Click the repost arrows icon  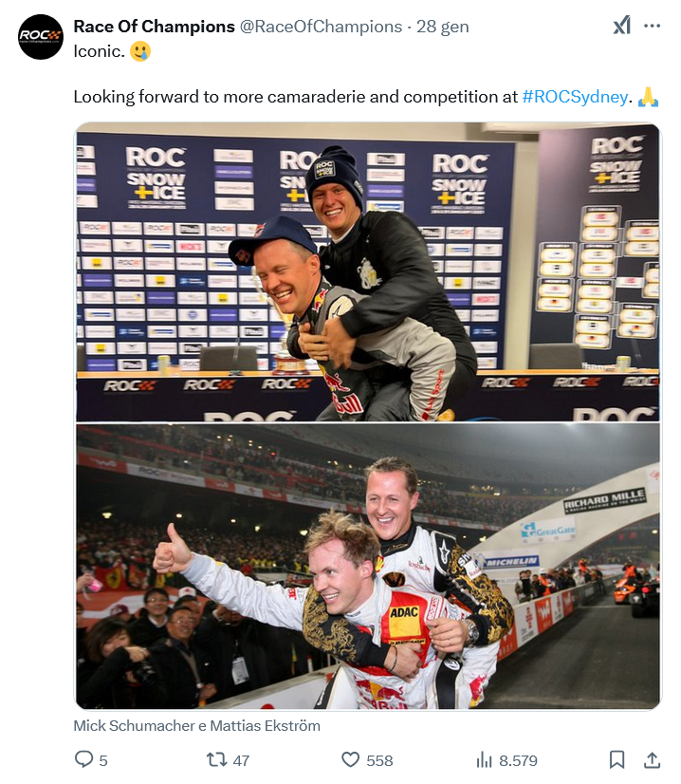pos(216,760)
